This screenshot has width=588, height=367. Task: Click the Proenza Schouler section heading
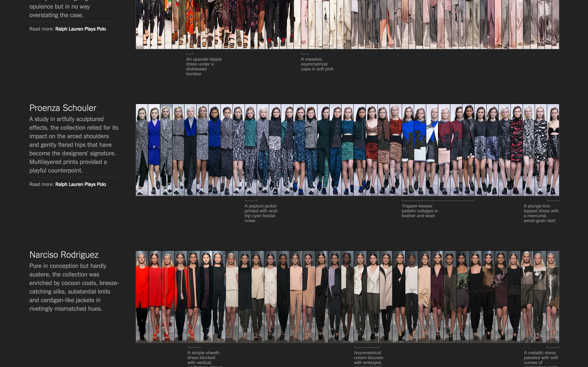[63, 108]
